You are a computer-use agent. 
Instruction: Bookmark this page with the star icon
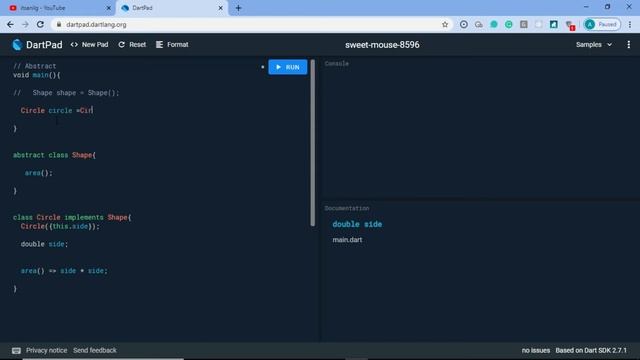pyautogui.click(x=445, y=24)
